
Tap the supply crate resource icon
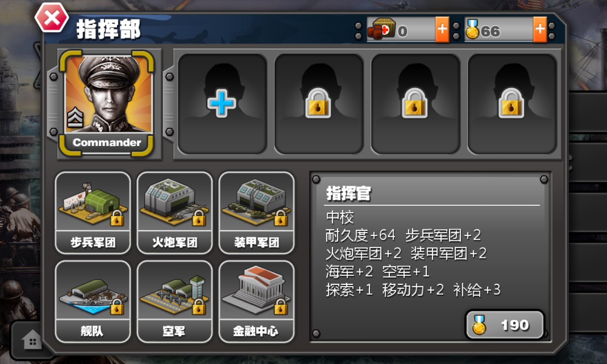pyautogui.click(x=381, y=29)
